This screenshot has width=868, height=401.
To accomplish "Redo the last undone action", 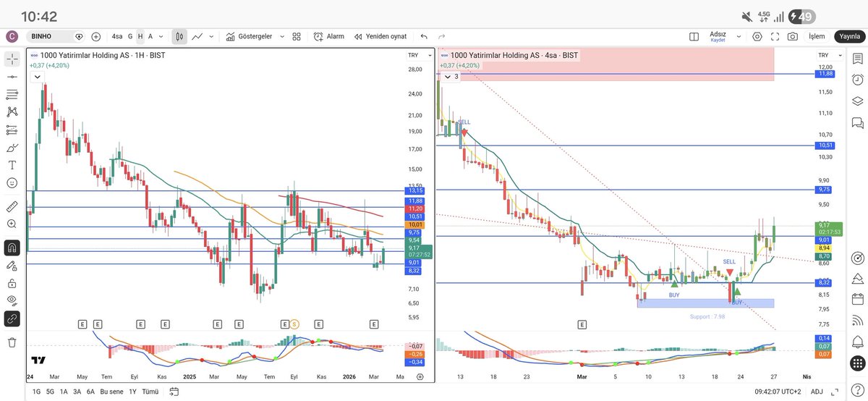I will click(x=442, y=36).
